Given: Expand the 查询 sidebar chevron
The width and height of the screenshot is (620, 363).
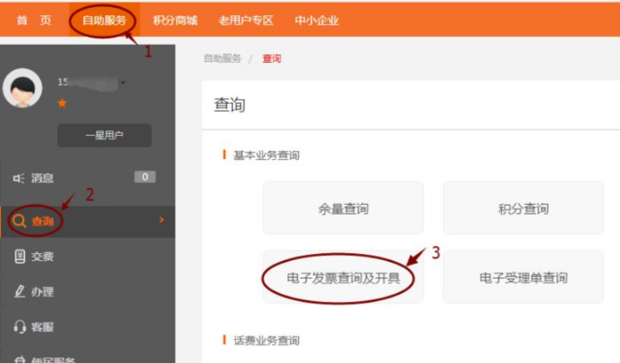Looking at the screenshot, I should pos(161,220).
